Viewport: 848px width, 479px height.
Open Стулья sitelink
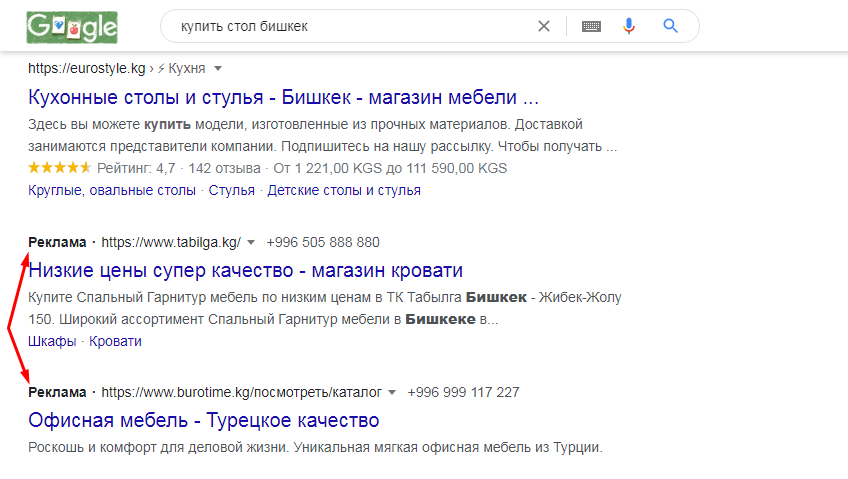coord(231,190)
